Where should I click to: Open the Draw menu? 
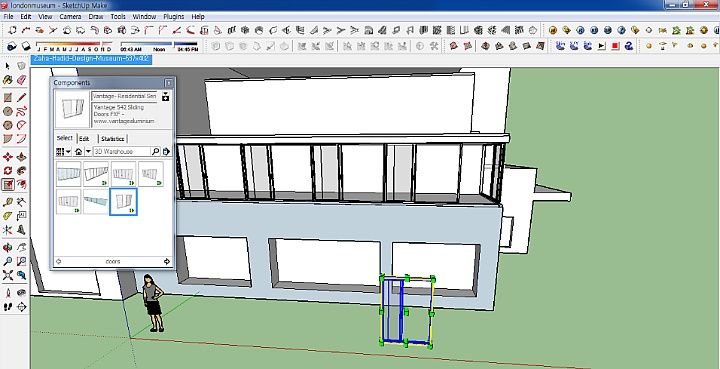click(96, 17)
